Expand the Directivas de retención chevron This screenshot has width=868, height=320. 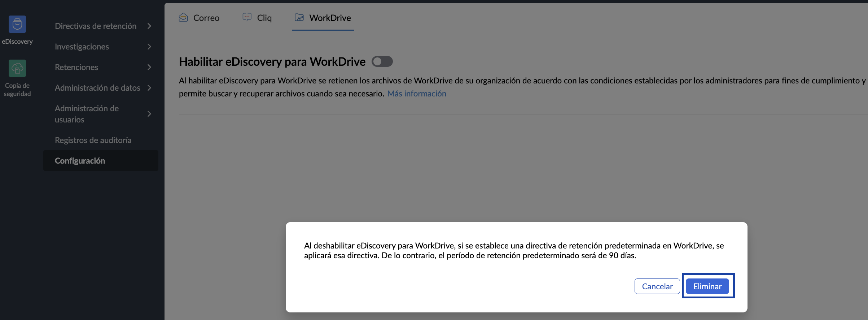149,26
